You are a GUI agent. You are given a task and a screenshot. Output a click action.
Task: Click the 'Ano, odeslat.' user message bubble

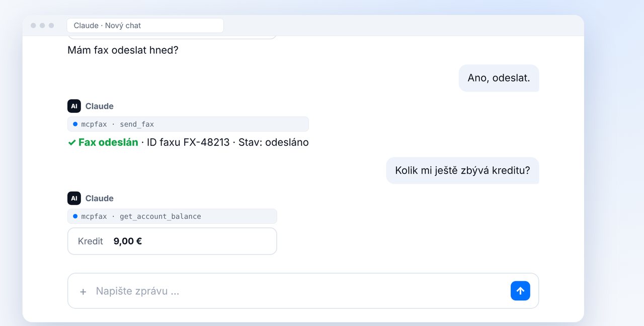point(499,78)
